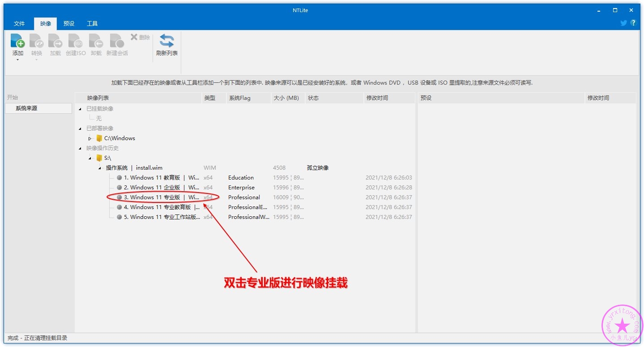Viewport: 644px width, 347px height.
Task: Click the 4508 size value
Action: tap(279, 168)
